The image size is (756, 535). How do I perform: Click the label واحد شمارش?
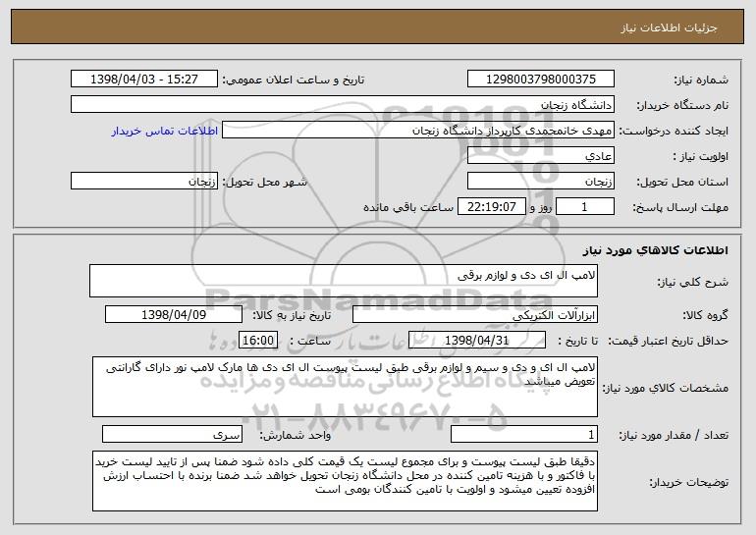click(x=296, y=435)
